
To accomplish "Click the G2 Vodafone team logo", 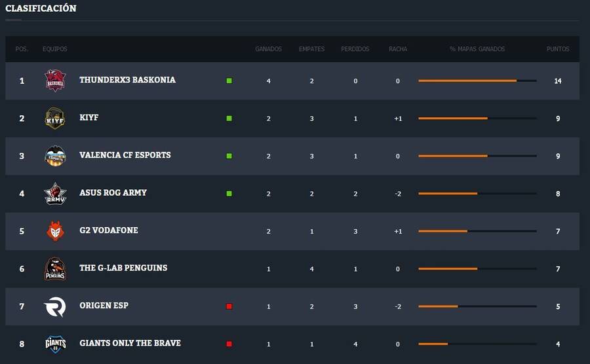I will 55,231.
